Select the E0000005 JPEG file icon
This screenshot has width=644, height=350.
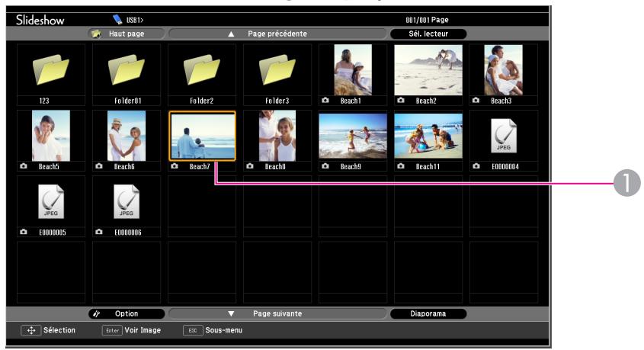pyautogui.click(x=51, y=201)
